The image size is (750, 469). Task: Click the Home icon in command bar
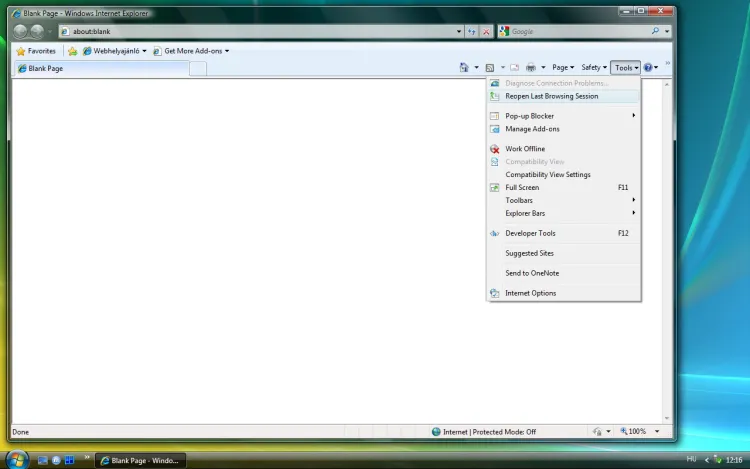point(463,67)
